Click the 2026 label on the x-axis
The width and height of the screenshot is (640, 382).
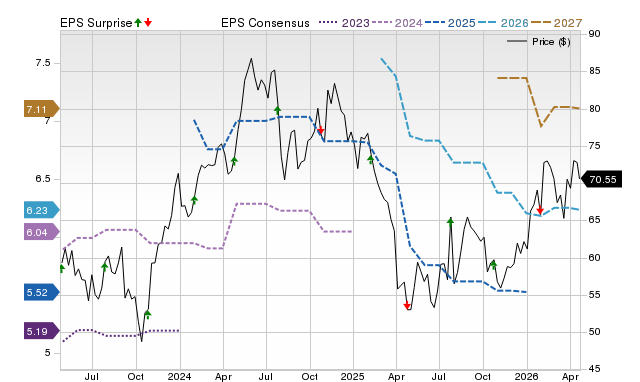pyautogui.click(x=527, y=376)
